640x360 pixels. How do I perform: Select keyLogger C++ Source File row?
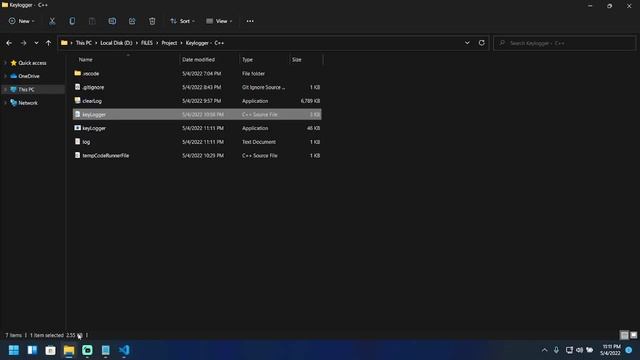(197, 114)
